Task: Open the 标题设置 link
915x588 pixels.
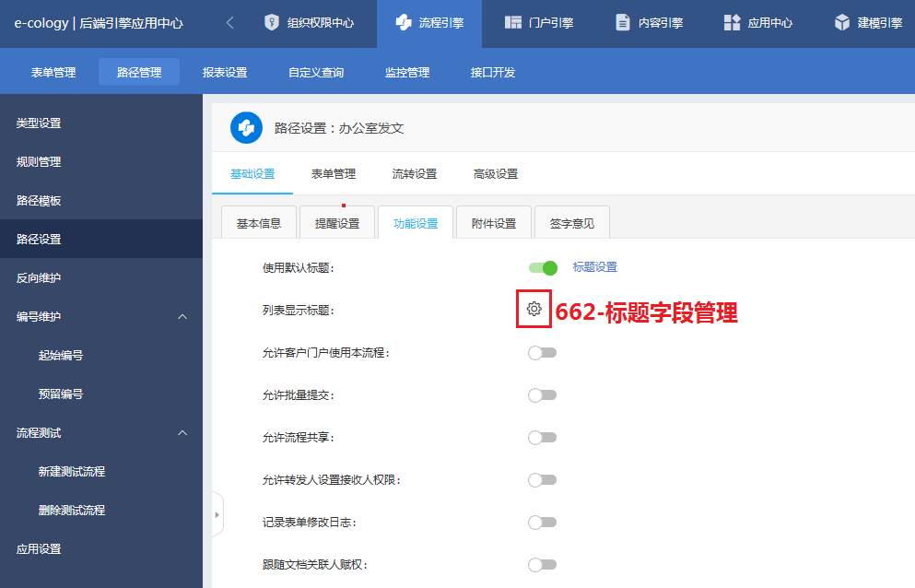Action: click(x=594, y=267)
